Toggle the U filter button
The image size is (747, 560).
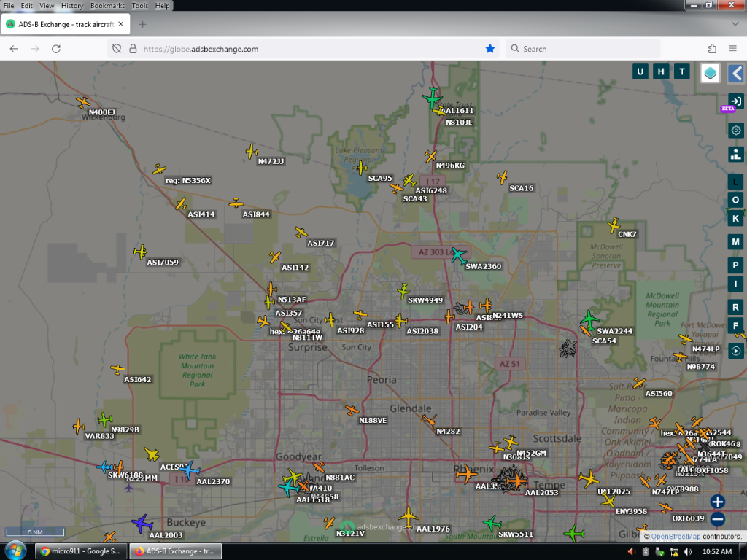640,72
